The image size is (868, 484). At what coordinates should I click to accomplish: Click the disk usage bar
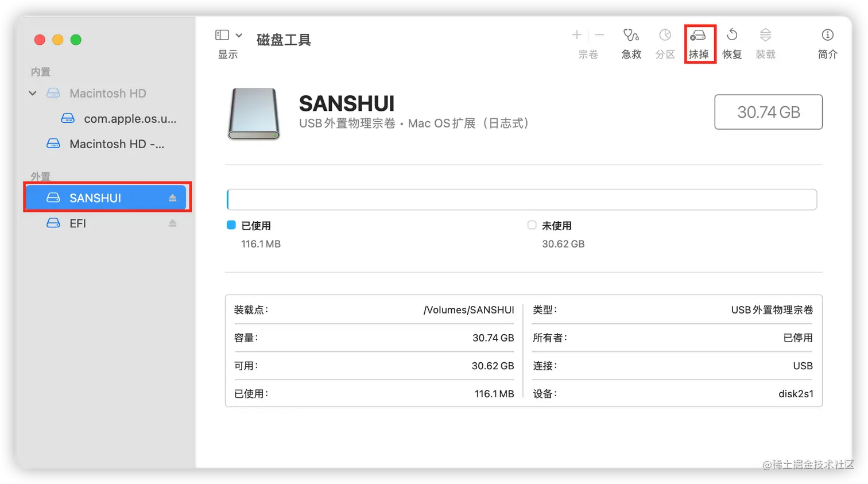click(x=522, y=199)
